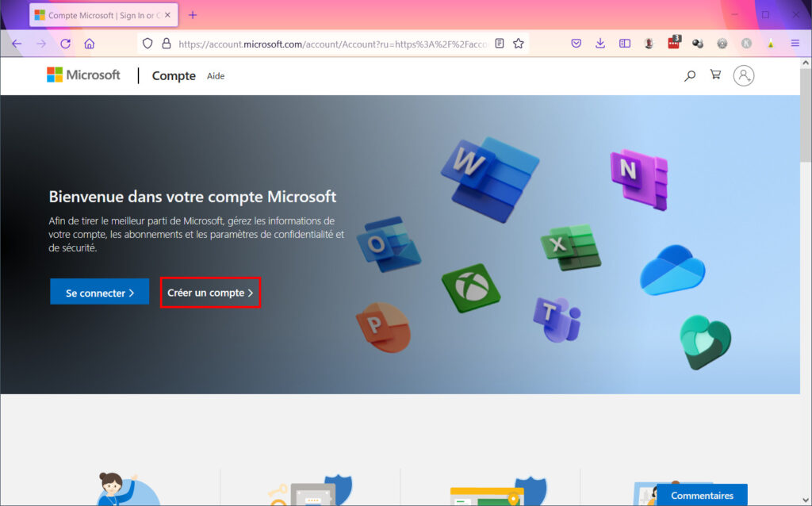This screenshot has height=506, width=812.
Task: Go back with the browser back arrow
Action: (17, 44)
